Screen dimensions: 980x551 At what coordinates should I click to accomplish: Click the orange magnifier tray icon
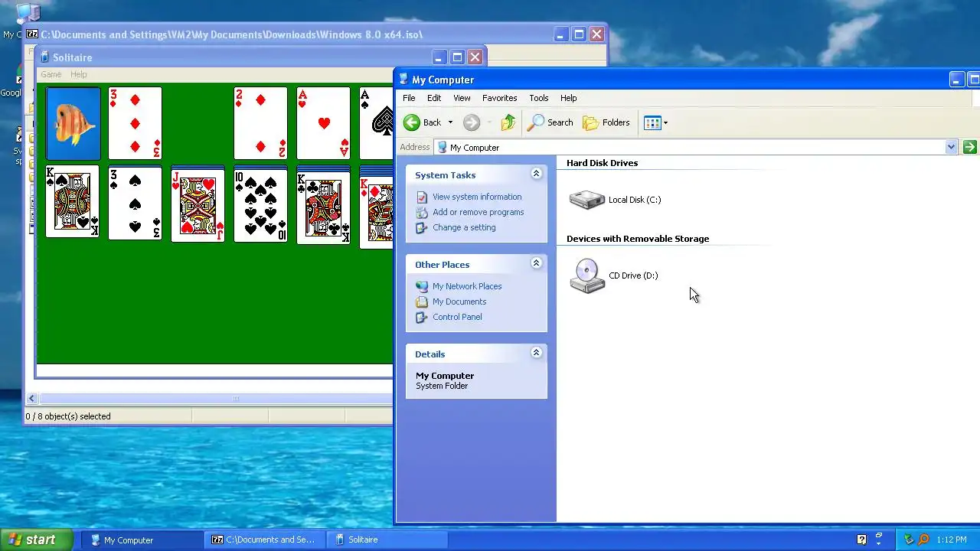coord(924,540)
